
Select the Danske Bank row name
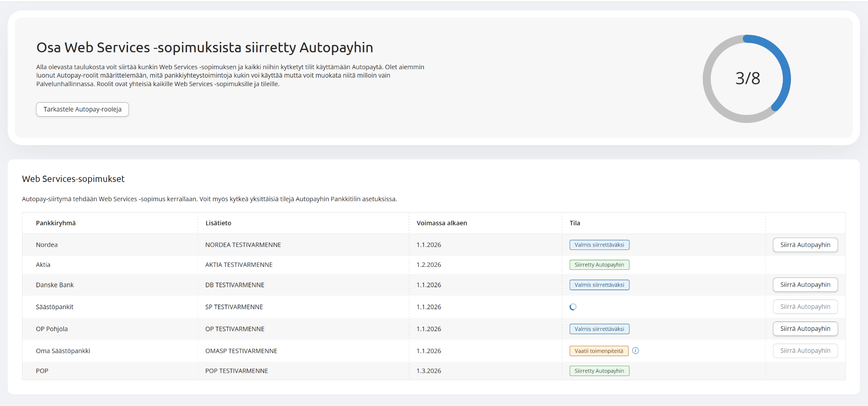(55, 285)
